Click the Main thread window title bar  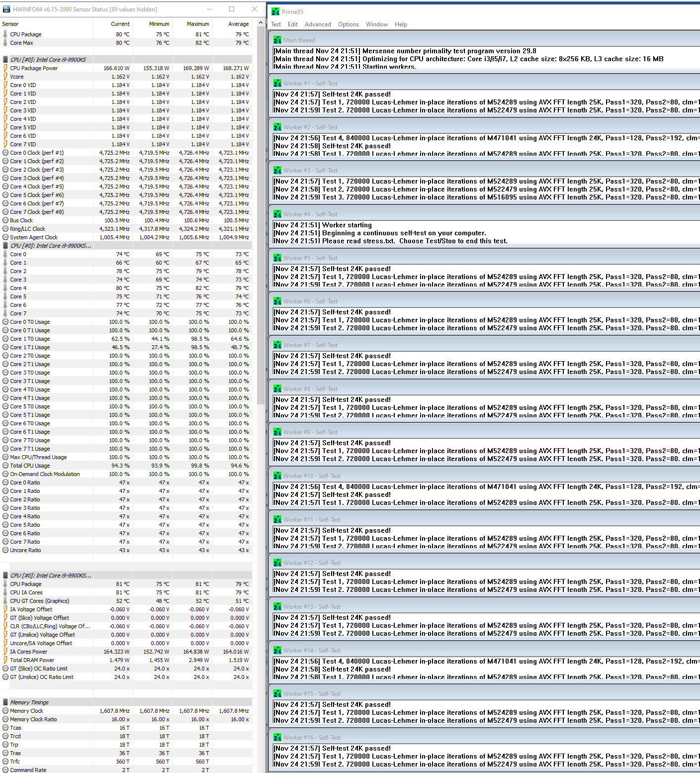point(485,40)
